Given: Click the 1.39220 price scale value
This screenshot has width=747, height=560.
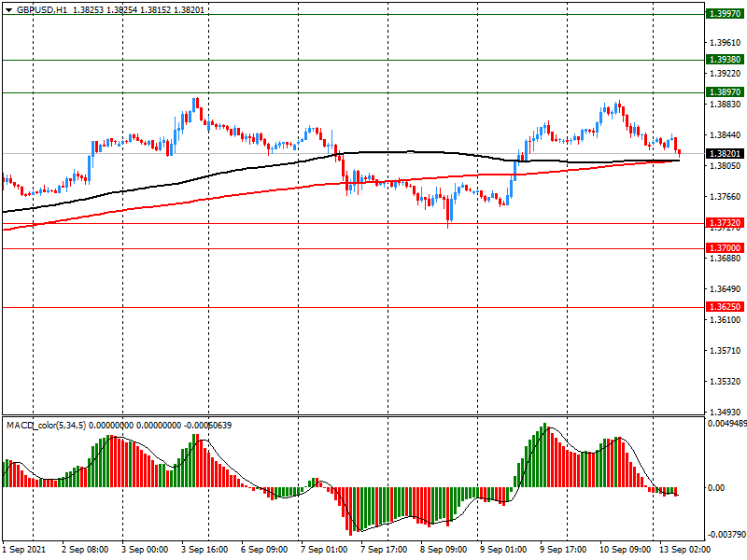Looking at the screenshot, I should [x=726, y=74].
